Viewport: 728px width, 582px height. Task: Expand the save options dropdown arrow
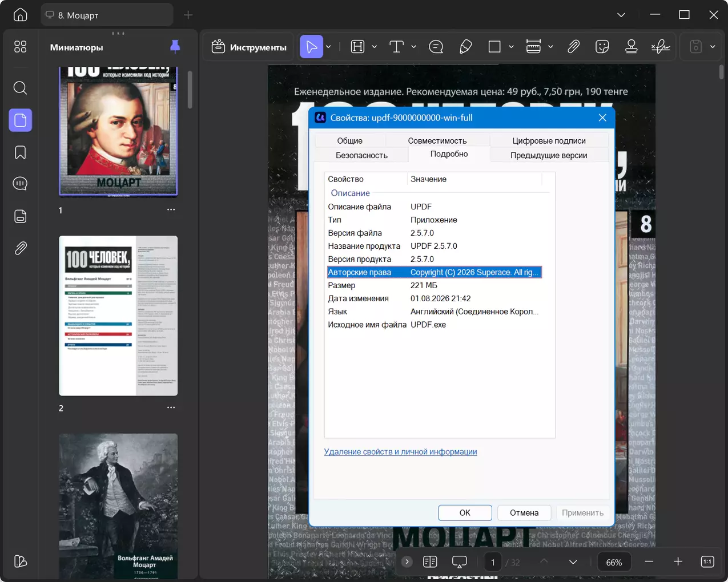713,47
